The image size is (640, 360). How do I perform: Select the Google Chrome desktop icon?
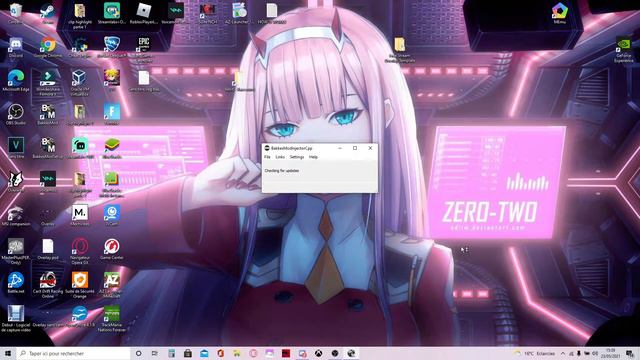(48, 47)
